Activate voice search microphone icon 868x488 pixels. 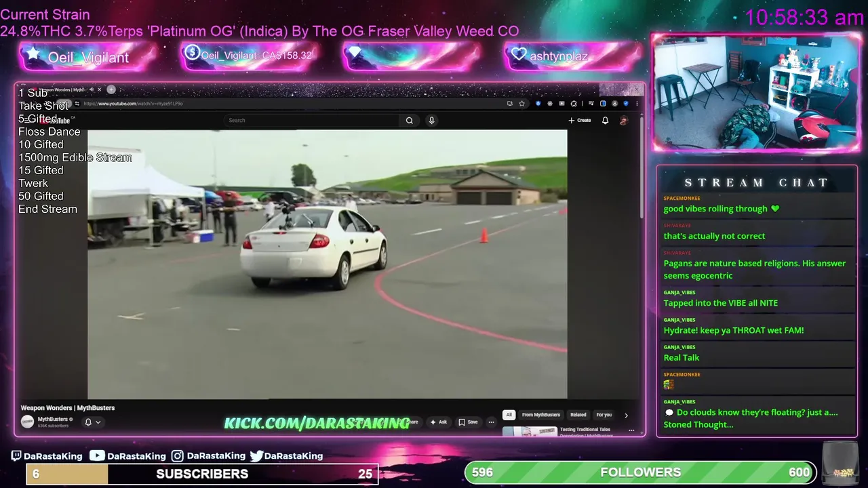click(x=431, y=120)
